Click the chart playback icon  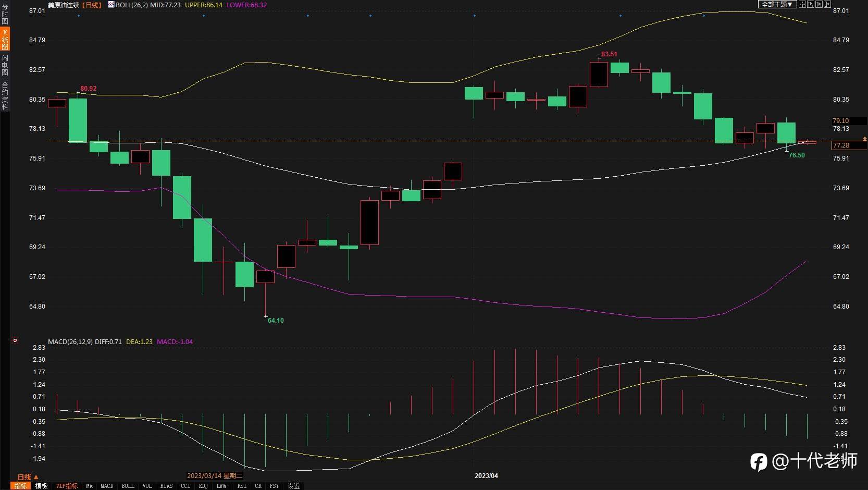point(819,4)
